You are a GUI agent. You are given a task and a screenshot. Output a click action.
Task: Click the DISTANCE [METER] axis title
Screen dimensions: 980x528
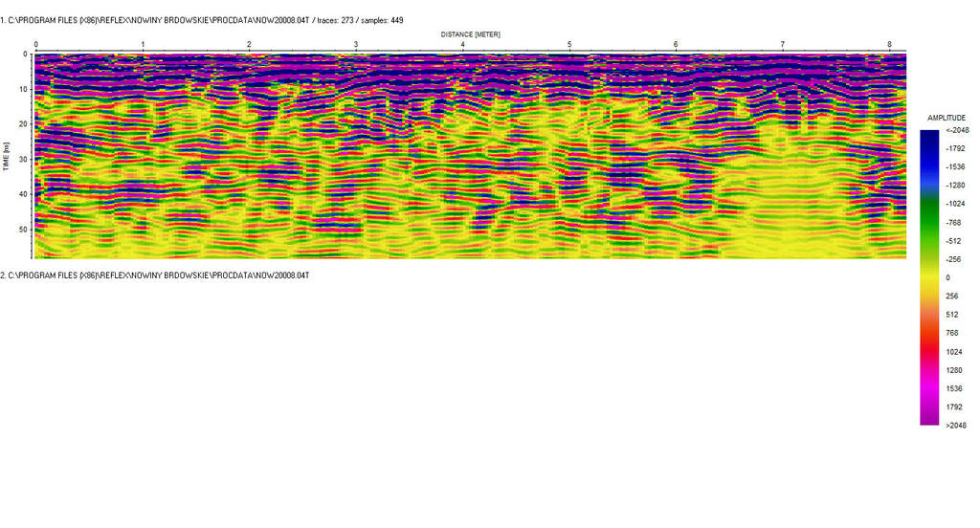[x=470, y=33]
